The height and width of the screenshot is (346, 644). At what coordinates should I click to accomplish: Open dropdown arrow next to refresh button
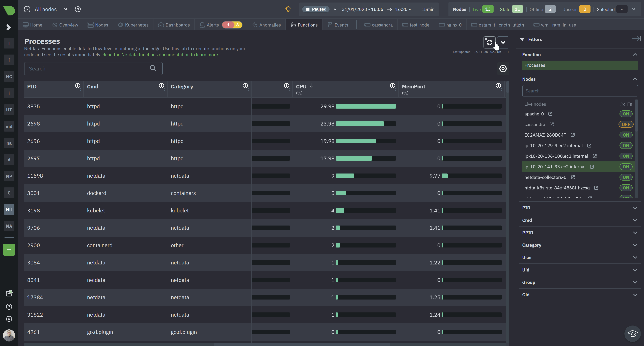(x=503, y=42)
